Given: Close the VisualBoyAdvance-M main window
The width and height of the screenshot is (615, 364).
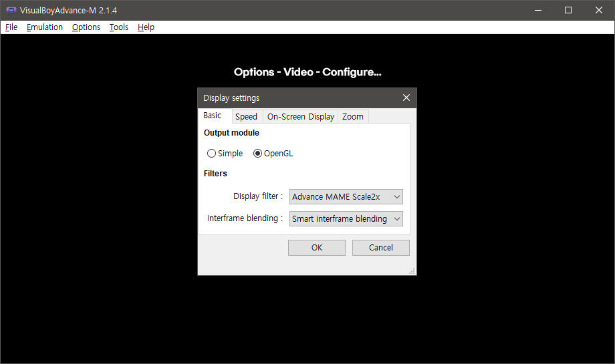Looking at the screenshot, I should pyautogui.click(x=598, y=10).
